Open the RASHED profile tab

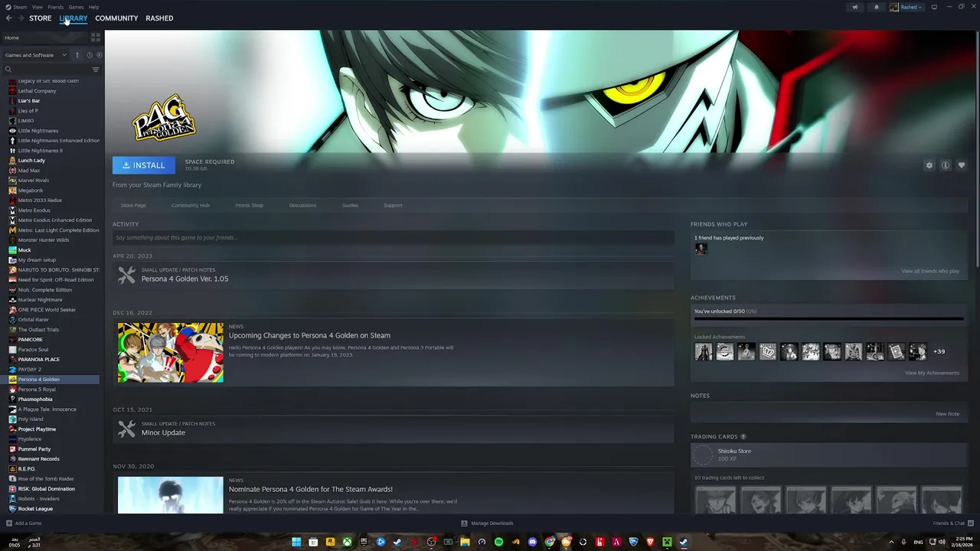(159, 18)
